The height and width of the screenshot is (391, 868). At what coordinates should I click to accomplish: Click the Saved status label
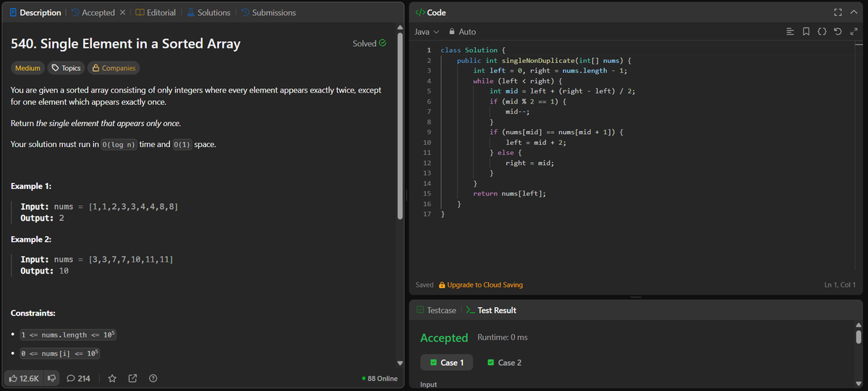coord(425,285)
